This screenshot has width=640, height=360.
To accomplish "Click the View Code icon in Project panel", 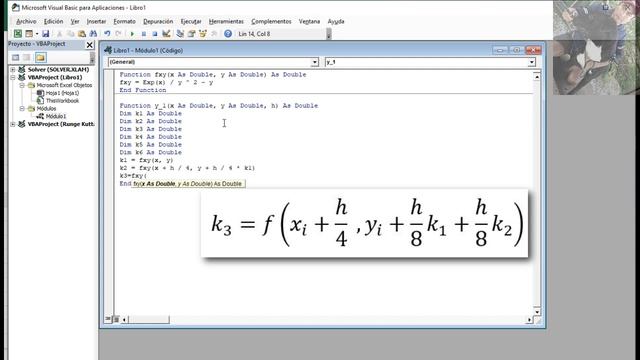I will (x=16, y=58).
